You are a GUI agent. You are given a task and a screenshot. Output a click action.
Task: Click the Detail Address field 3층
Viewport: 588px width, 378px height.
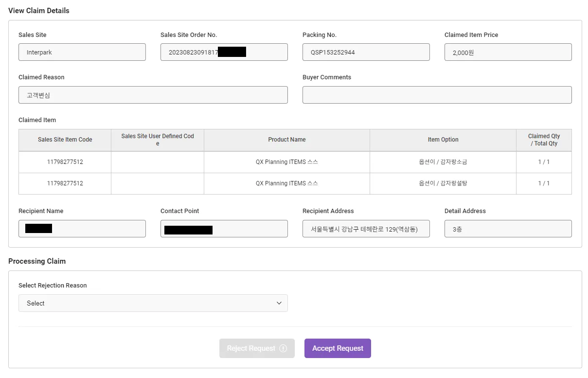(x=508, y=229)
